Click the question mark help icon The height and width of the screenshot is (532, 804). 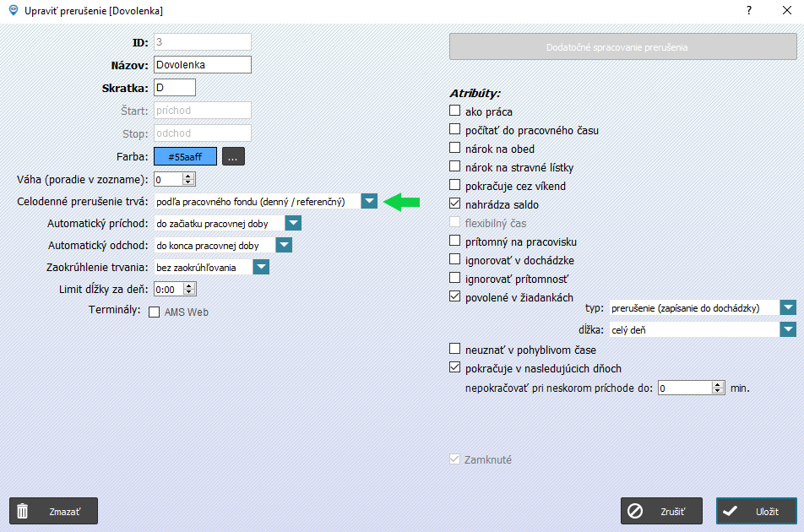click(x=749, y=10)
